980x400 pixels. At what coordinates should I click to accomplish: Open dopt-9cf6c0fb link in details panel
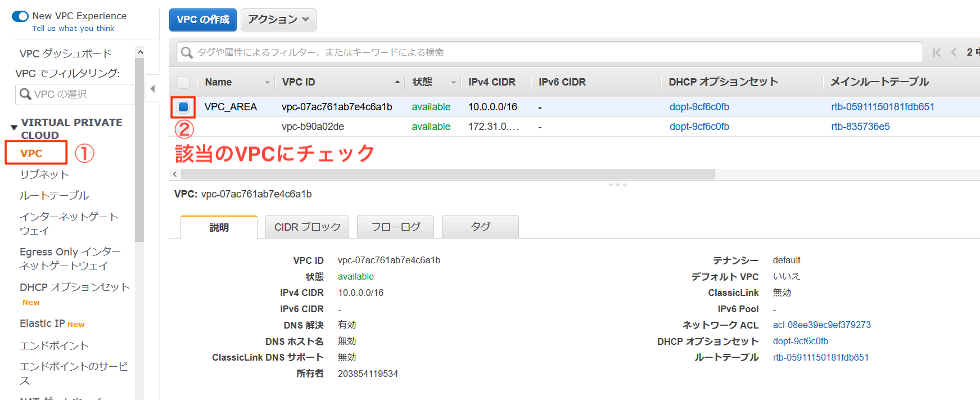(x=800, y=341)
